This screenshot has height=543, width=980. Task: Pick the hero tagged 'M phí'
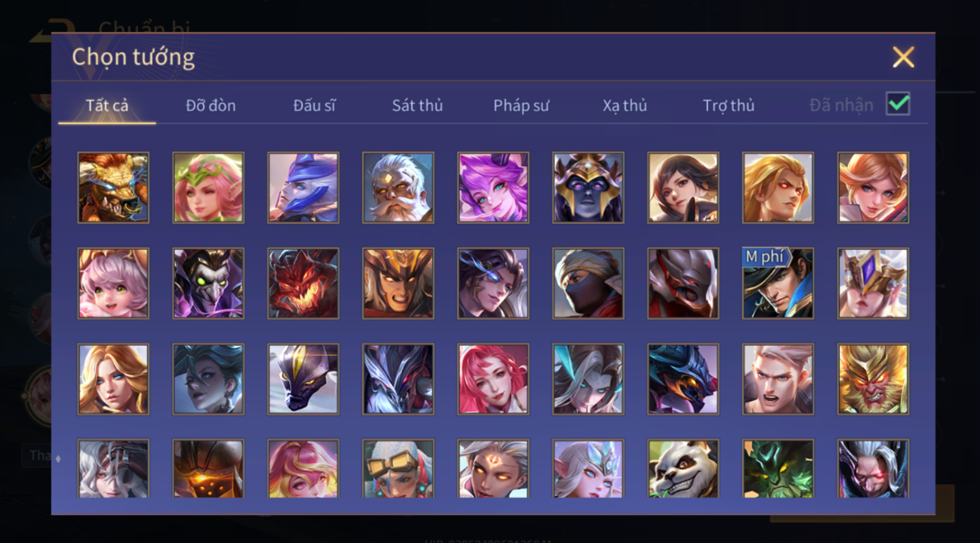pos(778,283)
